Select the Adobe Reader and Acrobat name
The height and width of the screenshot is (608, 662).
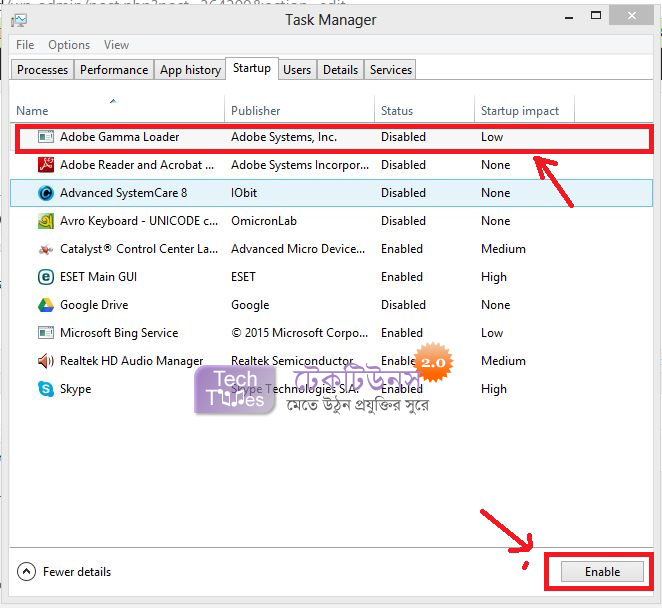point(137,165)
